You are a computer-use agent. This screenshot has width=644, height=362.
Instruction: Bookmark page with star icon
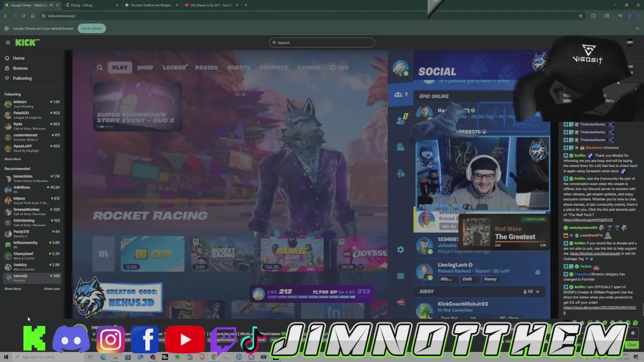(x=581, y=16)
